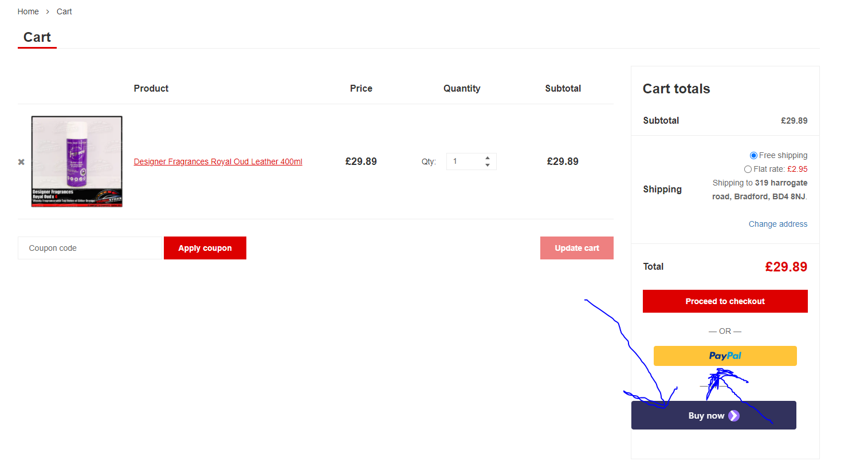Image resolution: width=868 pixels, height=461 pixels.
Task: Click the PayPal logo button
Action: [x=725, y=356]
